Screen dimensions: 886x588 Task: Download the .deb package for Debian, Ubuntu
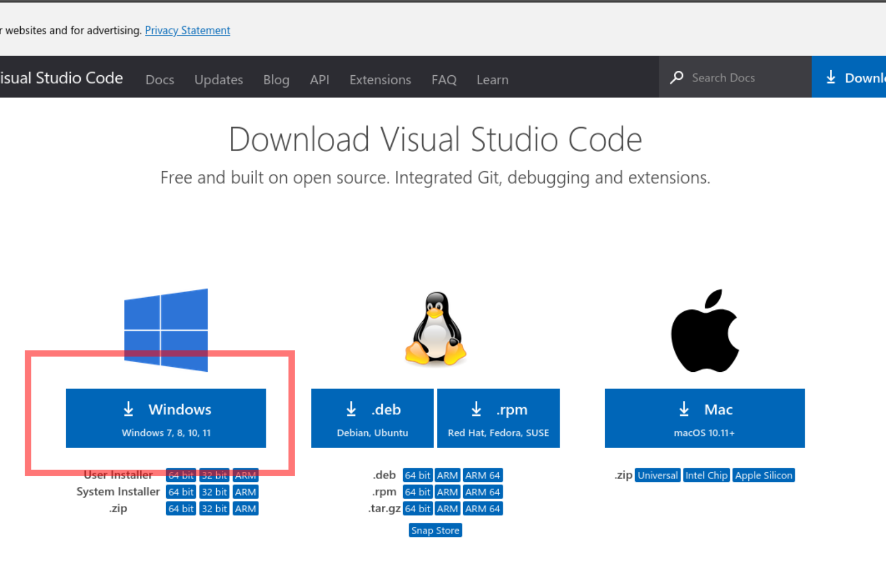tap(372, 418)
